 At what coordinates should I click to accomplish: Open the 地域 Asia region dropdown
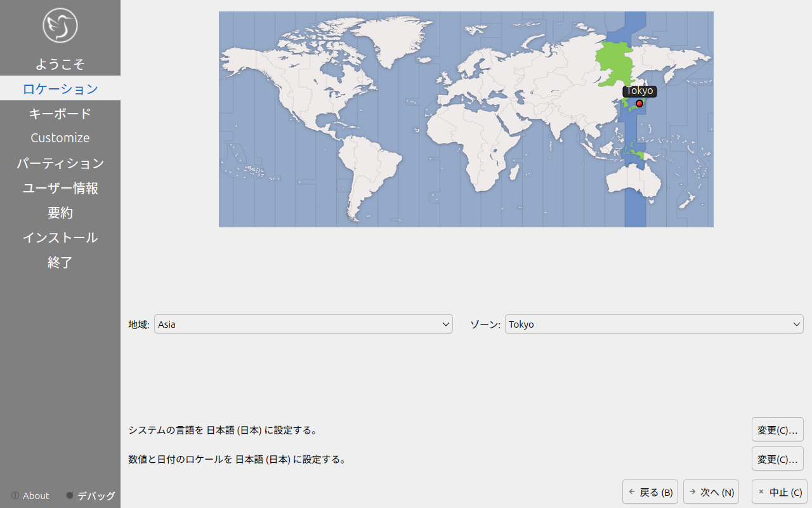303,324
